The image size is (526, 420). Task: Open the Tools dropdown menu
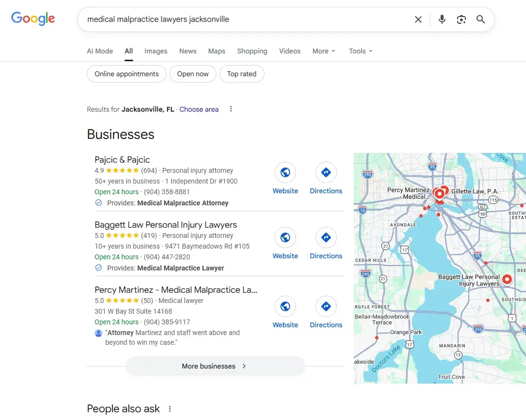click(x=361, y=51)
